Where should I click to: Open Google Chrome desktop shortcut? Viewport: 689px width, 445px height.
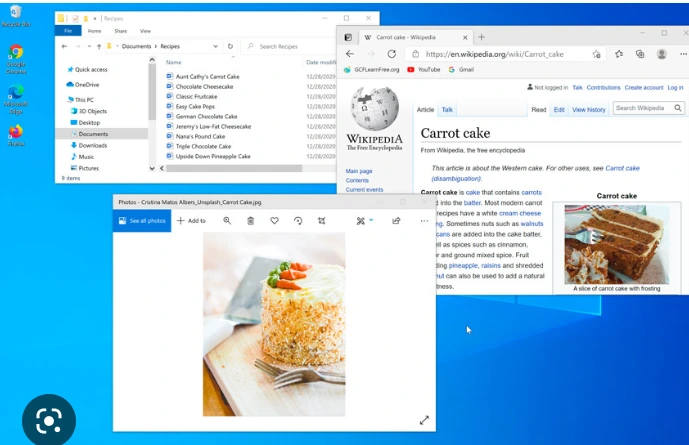(x=16, y=59)
